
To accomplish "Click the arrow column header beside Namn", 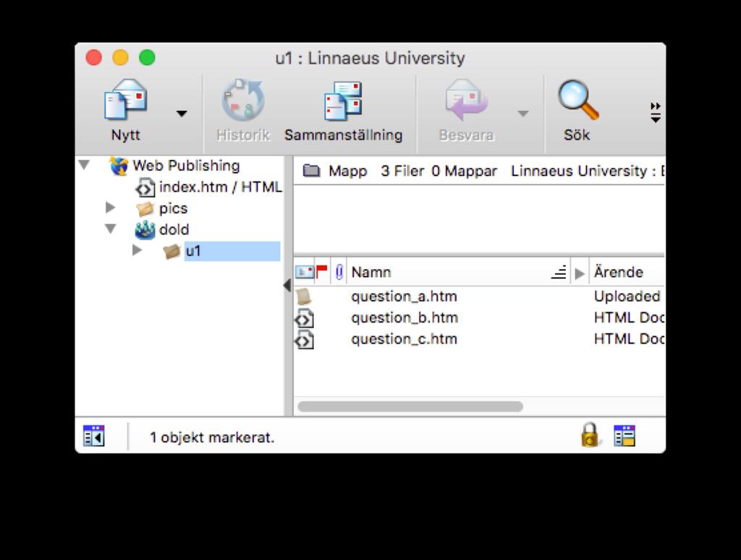I will tap(580, 273).
